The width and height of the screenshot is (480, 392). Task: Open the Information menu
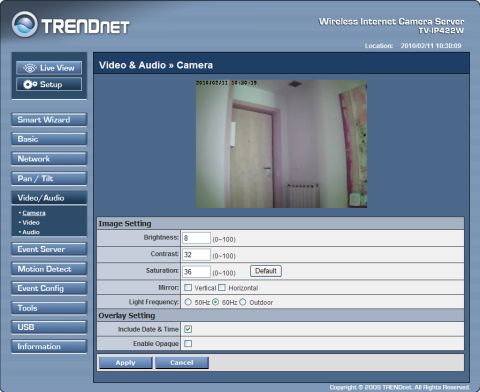(49, 346)
